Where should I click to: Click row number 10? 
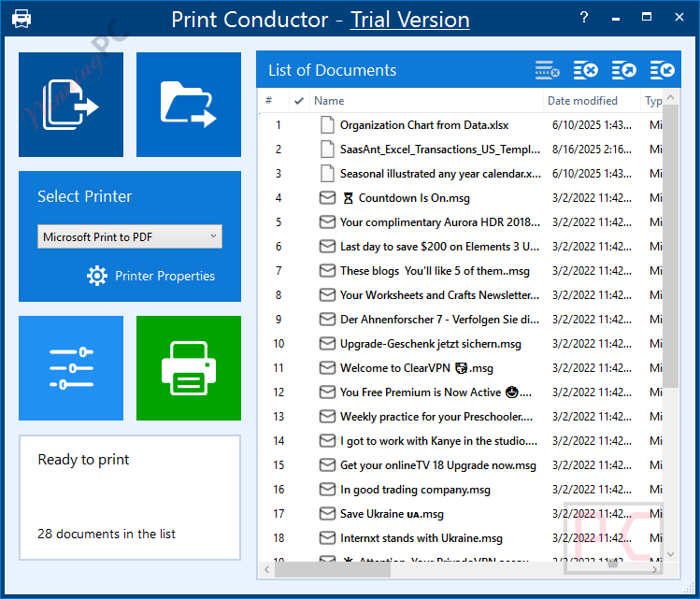[279, 344]
